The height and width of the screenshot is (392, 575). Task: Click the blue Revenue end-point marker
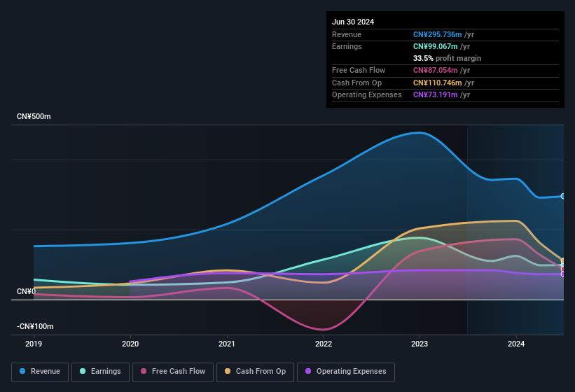tap(563, 197)
